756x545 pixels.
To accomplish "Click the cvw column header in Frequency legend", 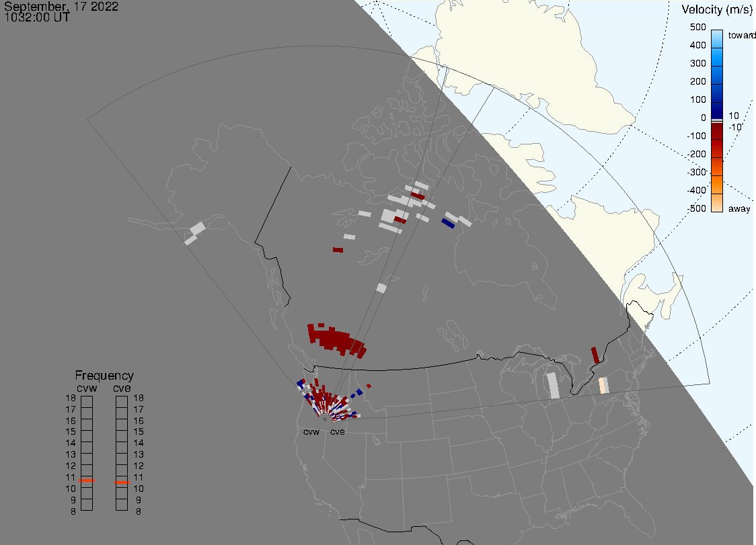I will (87, 388).
